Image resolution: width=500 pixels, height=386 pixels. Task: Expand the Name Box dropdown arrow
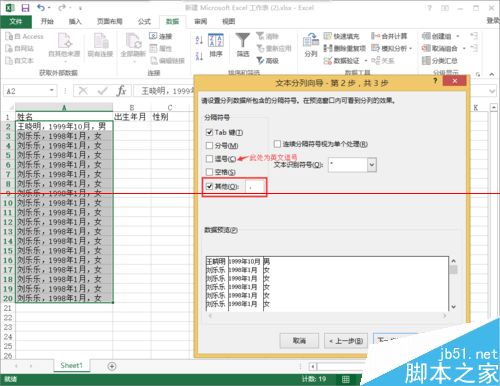(x=52, y=91)
